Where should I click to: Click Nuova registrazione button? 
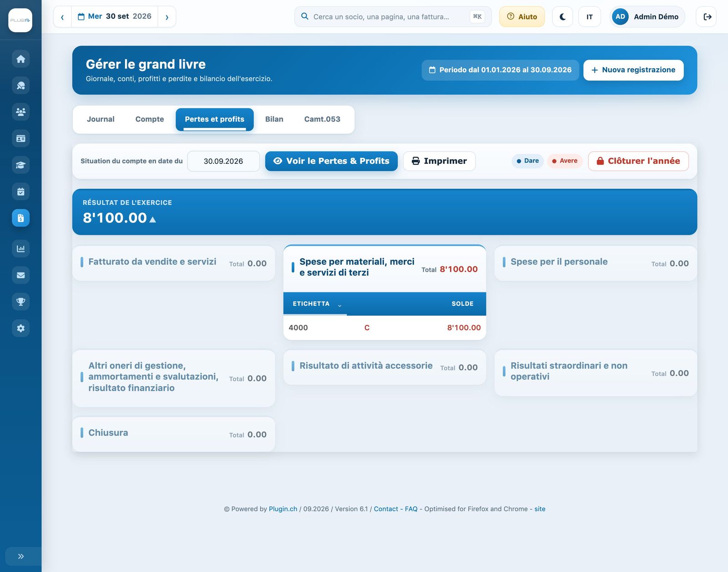[x=633, y=70]
